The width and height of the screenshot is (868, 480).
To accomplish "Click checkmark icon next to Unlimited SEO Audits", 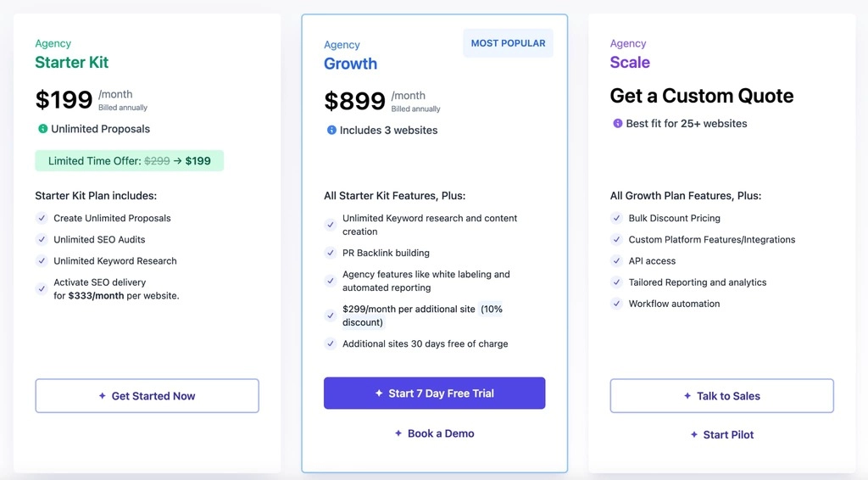I will point(42,240).
